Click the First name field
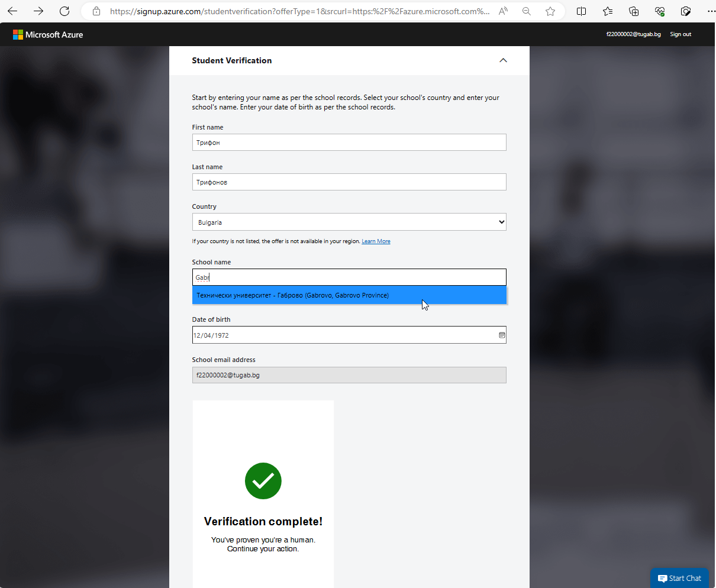 tap(349, 142)
